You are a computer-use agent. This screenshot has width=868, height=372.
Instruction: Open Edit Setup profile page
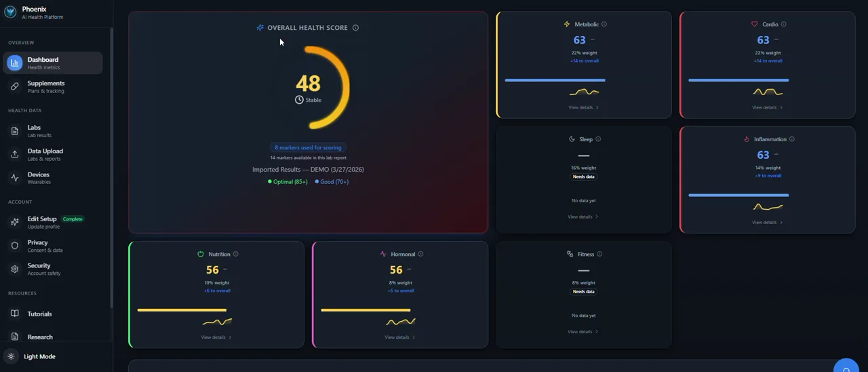coord(53,222)
